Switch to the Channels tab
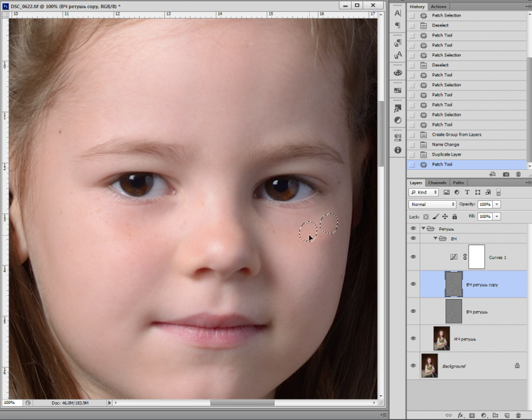This screenshot has width=532, height=420. coord(437,183)
